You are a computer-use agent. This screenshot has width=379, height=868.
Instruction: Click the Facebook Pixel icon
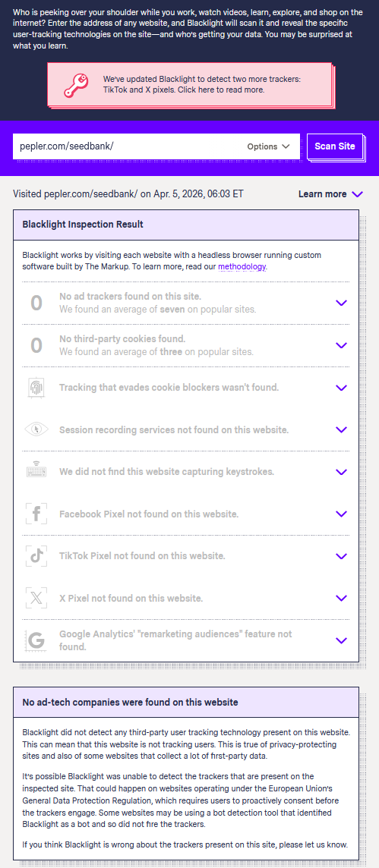[36, 514]
